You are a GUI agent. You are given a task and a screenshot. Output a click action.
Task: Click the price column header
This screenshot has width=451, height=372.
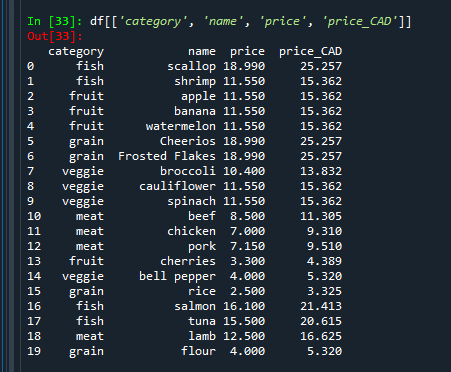[247, 52]
